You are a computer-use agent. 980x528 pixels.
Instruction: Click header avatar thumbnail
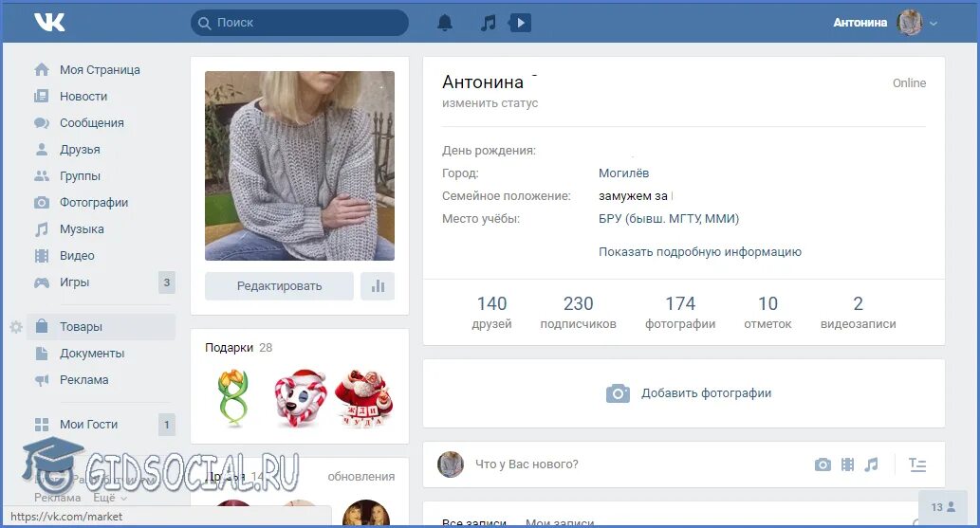pos(910,23)
